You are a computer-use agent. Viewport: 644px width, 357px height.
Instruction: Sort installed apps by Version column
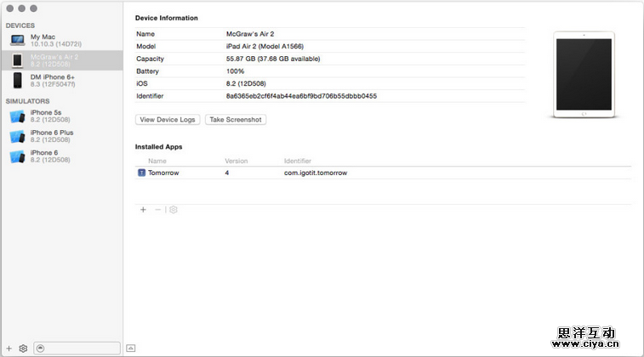click(236, 161)
